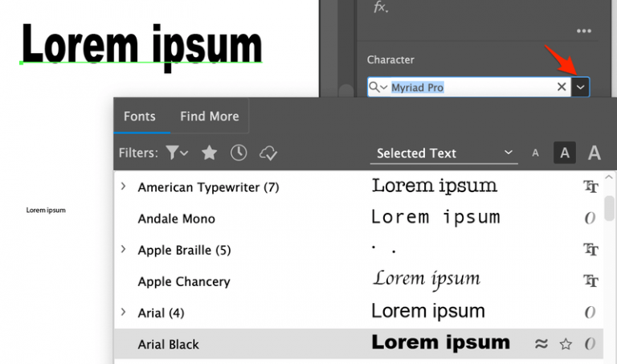Click American Typewriter TrueType icon
The width and height of the screenshot is (617, 364).
click(590, 186)
